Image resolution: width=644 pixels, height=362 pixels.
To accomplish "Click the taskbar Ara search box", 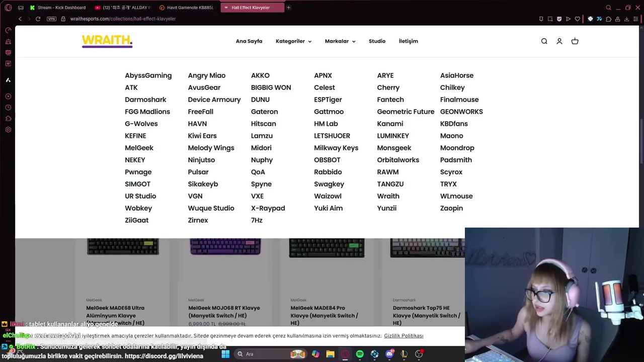I will pos(271,354).
